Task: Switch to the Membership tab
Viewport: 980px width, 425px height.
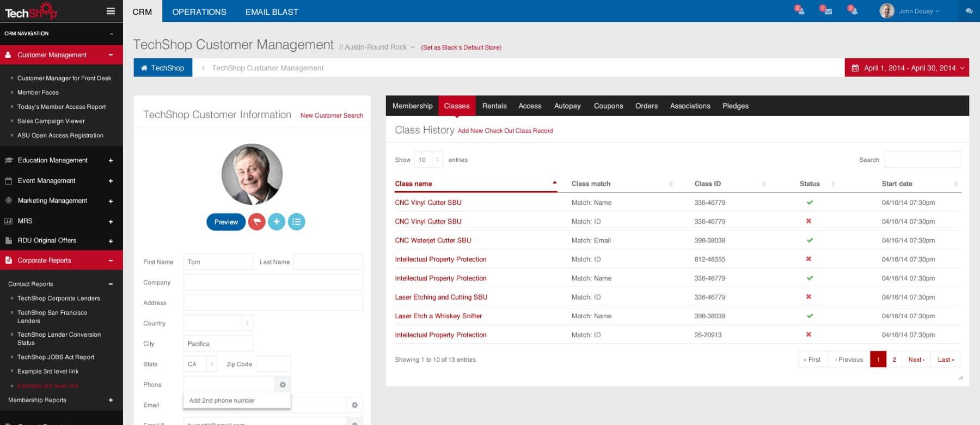Action: pos(412,106)
